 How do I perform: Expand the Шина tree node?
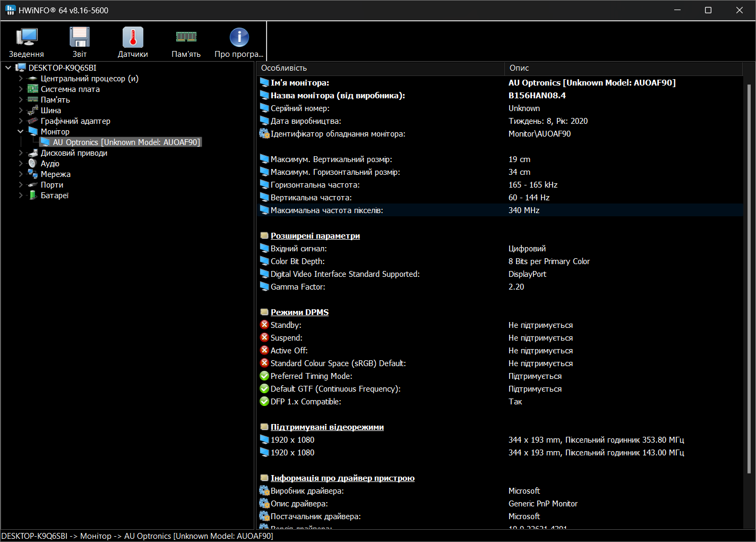tap(21, 111)
